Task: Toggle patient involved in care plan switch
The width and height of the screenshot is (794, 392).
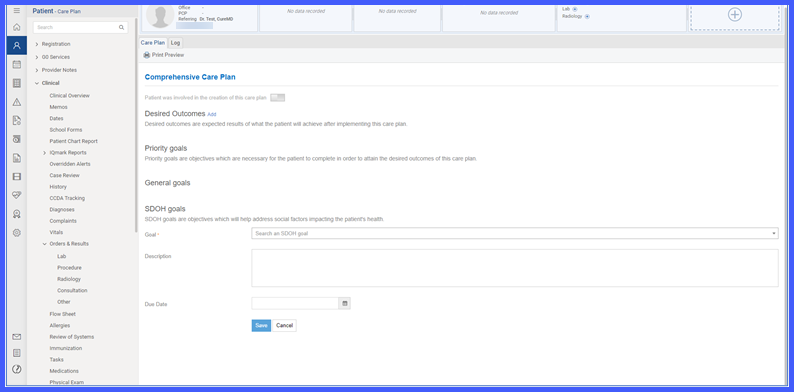Action: [277, 98]
